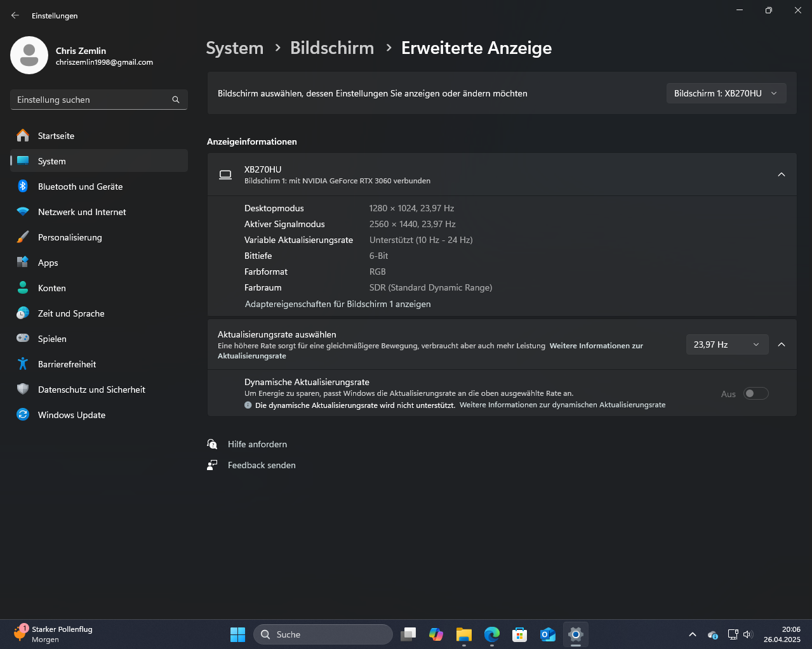Viewport: 812px width, 649px height.
Task: Click Hilfe anfordern link
Action: point(257,444)
